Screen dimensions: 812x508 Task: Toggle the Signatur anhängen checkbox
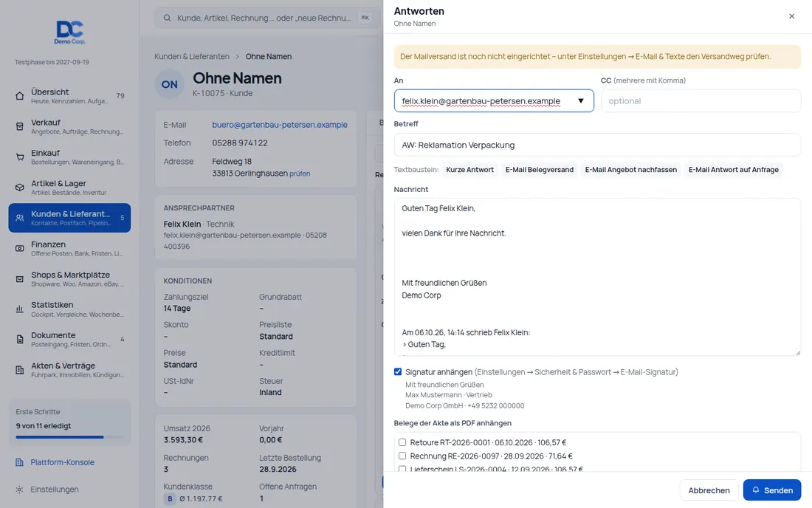point(398,372)
